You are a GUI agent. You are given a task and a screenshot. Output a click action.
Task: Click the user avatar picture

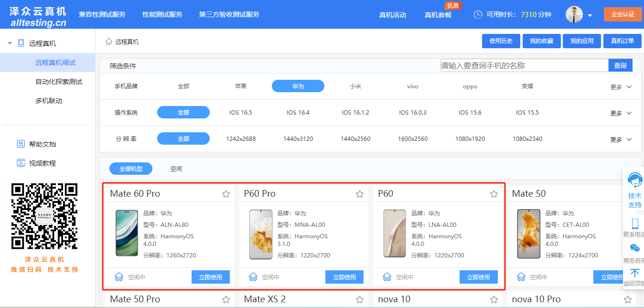pyautogui.click(x=574, y=14)
